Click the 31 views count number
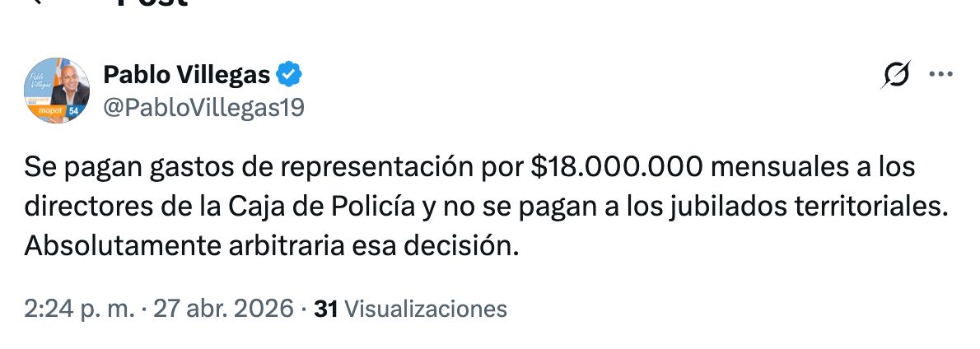 pyautogui.click(x=327, y=309)
